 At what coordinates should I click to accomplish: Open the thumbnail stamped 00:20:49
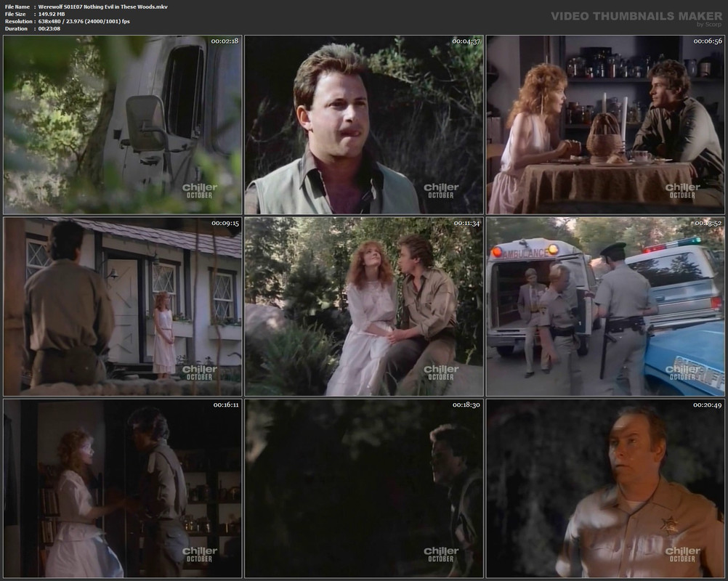pos(605,488)
